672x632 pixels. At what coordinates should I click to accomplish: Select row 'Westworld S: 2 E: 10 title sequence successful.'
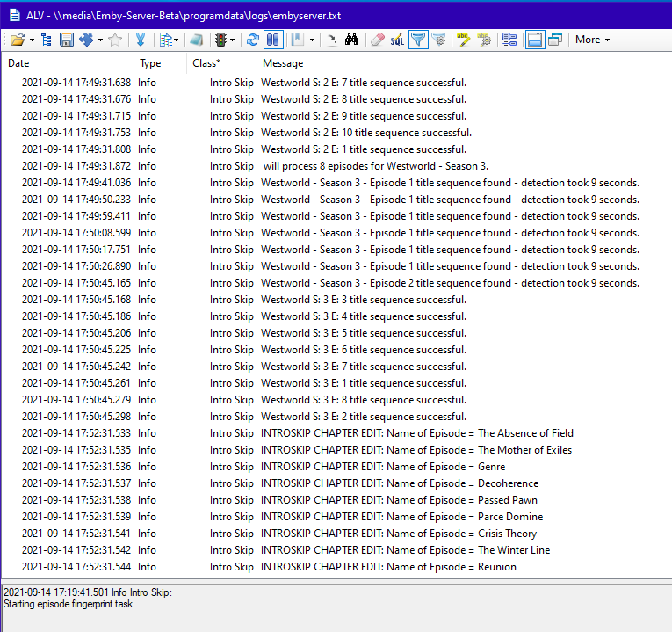coord(336,133)
